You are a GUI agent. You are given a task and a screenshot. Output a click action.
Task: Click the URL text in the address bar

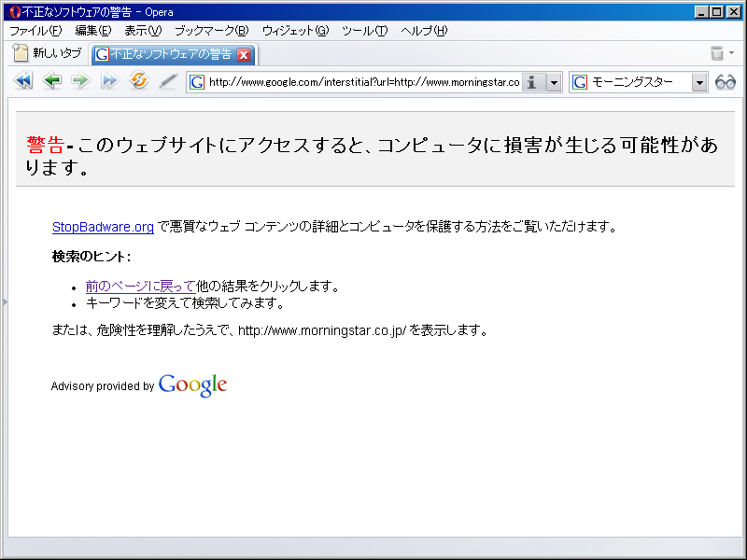pos(364,82)
